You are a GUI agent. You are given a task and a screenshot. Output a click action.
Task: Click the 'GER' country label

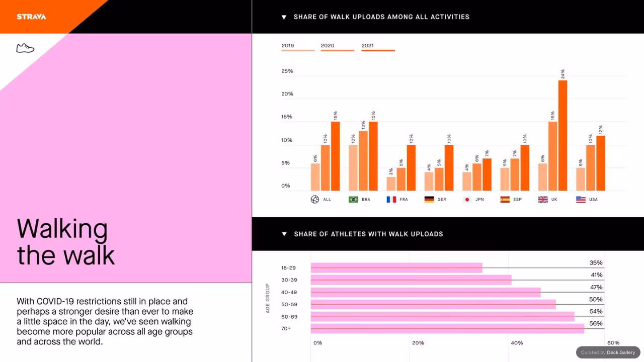click(x=442, y=200)
